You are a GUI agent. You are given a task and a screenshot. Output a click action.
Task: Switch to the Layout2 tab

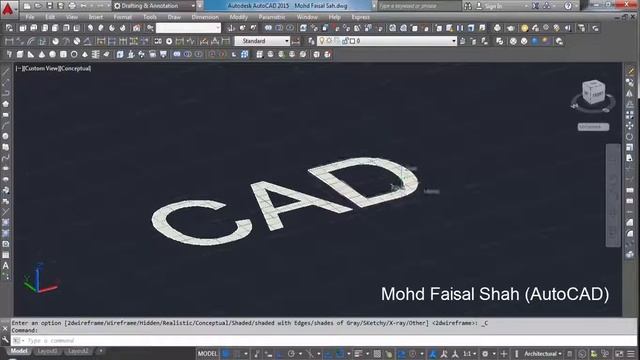(78, 351)
